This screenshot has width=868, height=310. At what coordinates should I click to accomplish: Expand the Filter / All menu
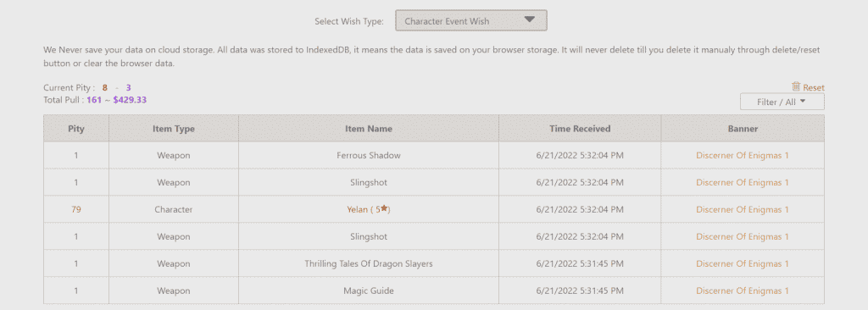(782, 102)
